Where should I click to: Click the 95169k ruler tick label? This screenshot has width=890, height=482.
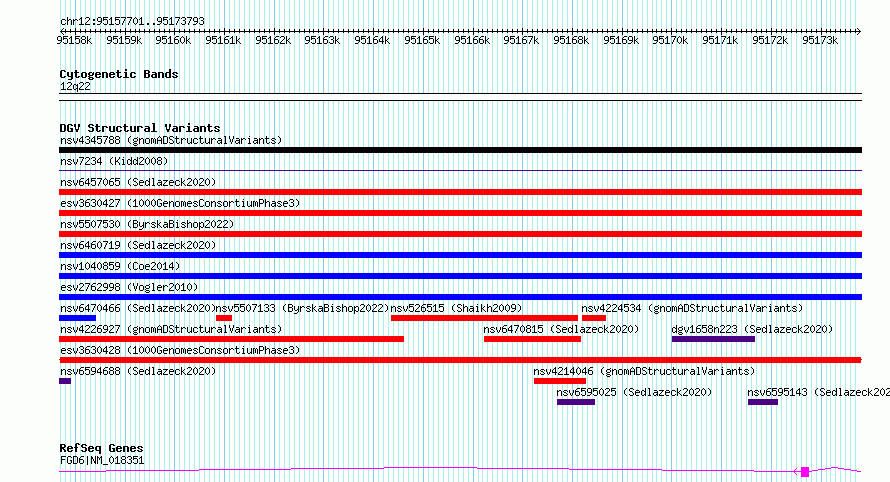(620, 40)
